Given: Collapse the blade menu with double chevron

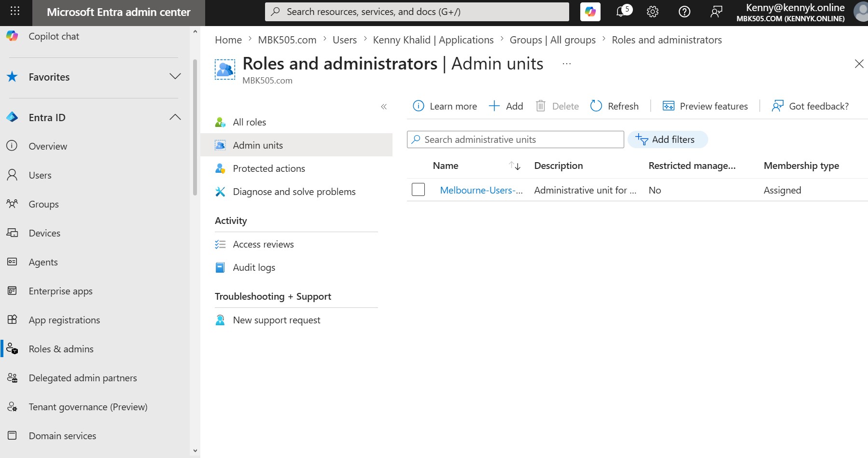Looking at the screenshot, I should tap(384, 107).
